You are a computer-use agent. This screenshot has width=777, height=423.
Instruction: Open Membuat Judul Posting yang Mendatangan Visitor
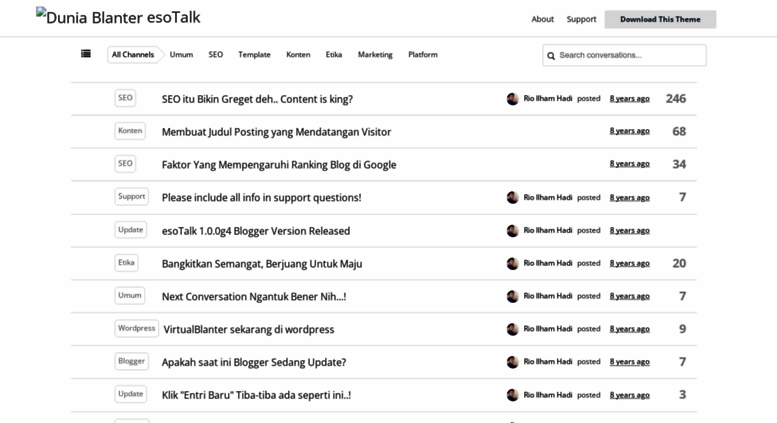click(277, 132)
